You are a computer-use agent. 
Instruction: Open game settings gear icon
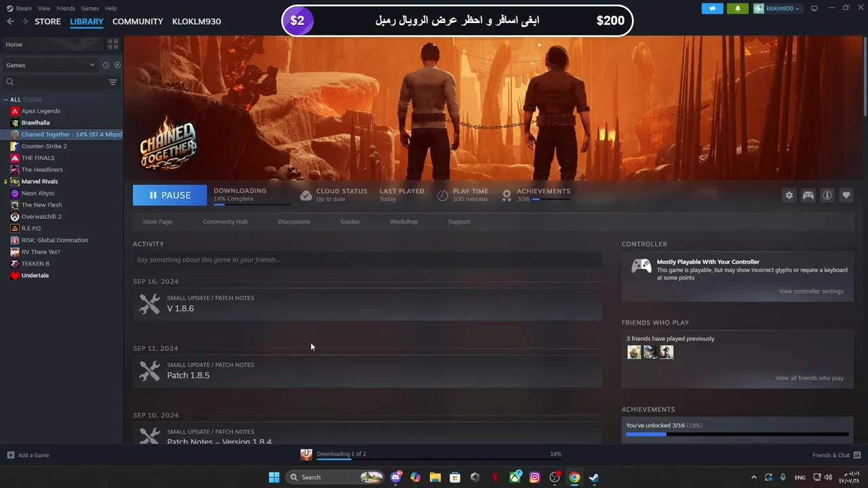[789, 195]
